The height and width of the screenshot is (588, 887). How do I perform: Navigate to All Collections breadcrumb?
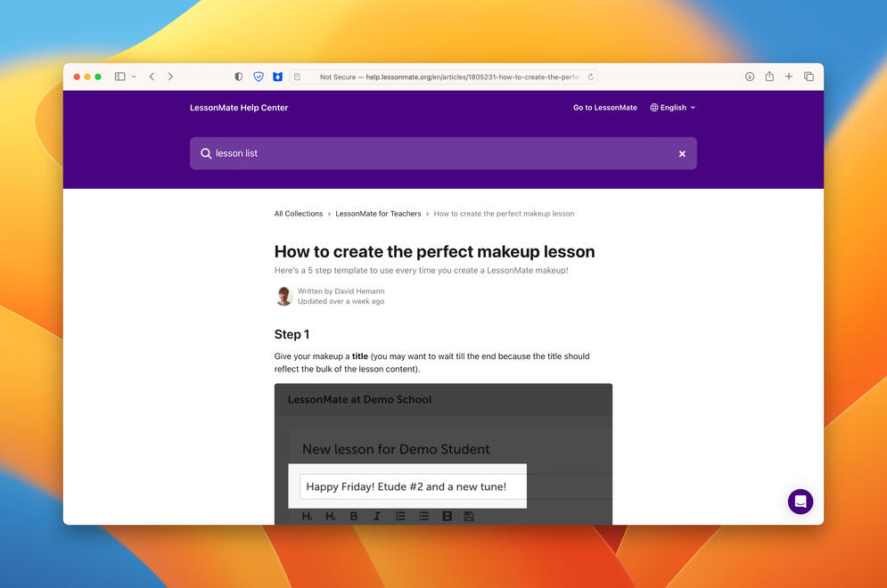pos(299,214)
